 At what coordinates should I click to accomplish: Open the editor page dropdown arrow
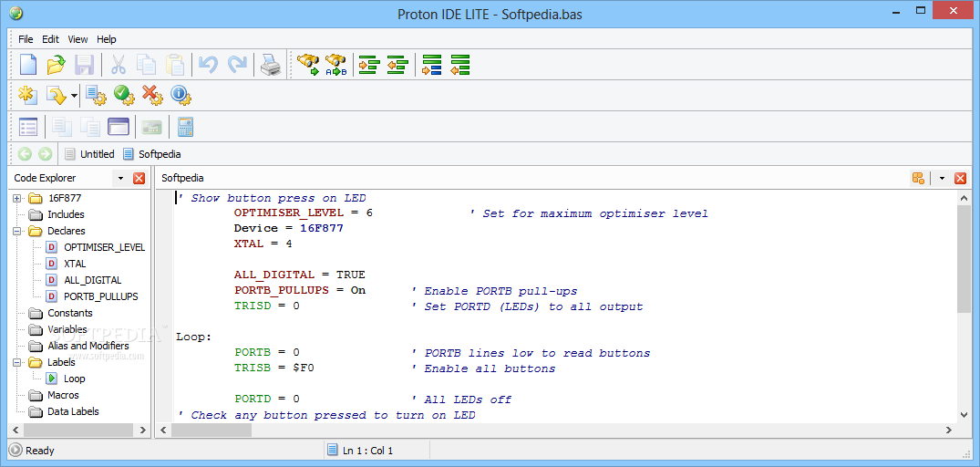(x=942, y=178)
